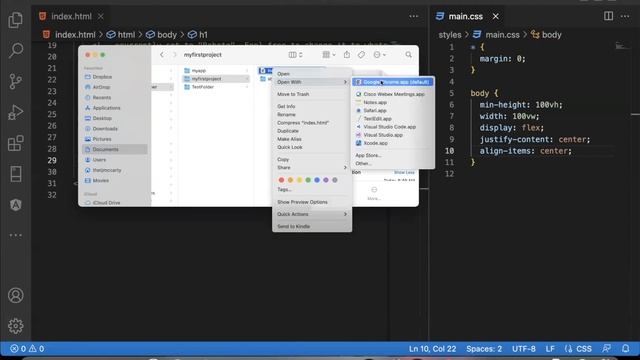Open the Search view in activity bar

pos(16,50)
